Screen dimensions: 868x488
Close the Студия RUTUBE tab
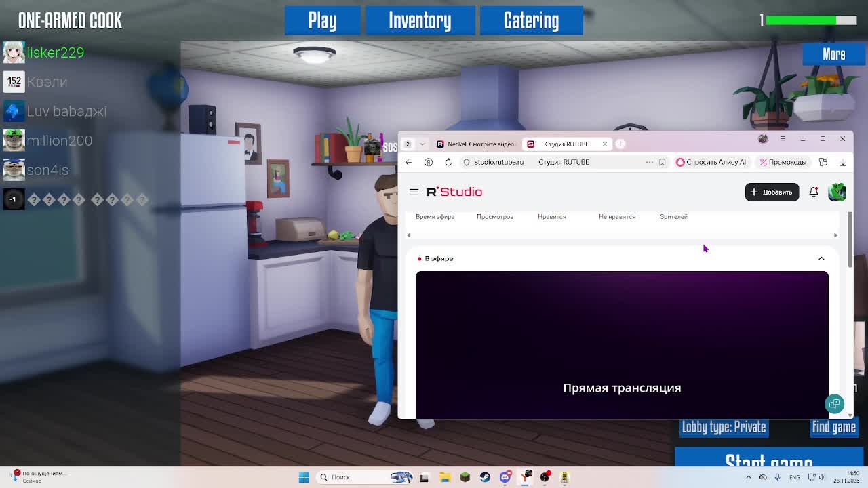pos(605,144)
